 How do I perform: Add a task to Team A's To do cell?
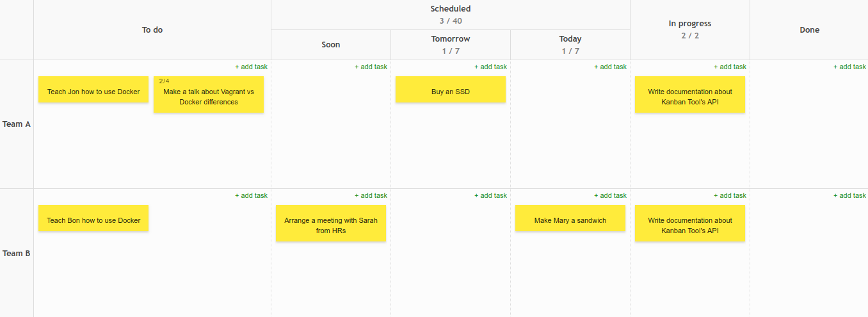pos(251,67)
